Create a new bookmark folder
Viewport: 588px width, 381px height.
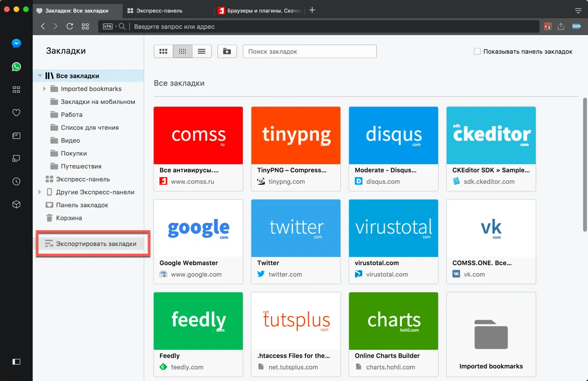(x=227, y=51)
